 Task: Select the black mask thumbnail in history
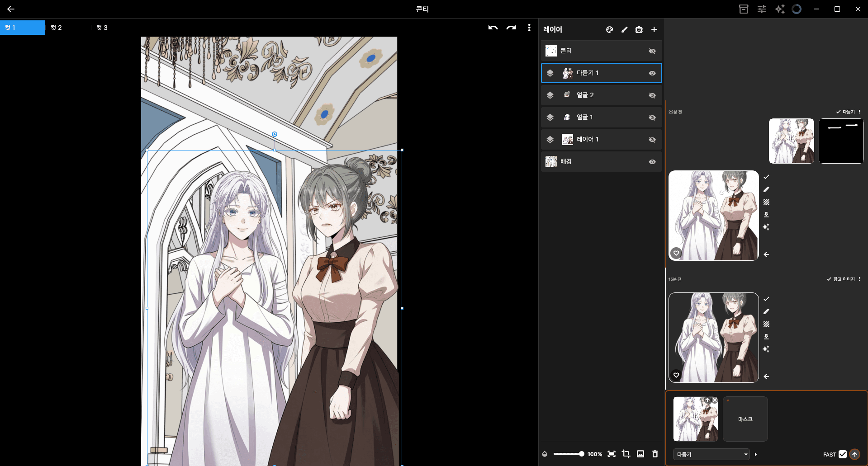click(x=841, y=141)
